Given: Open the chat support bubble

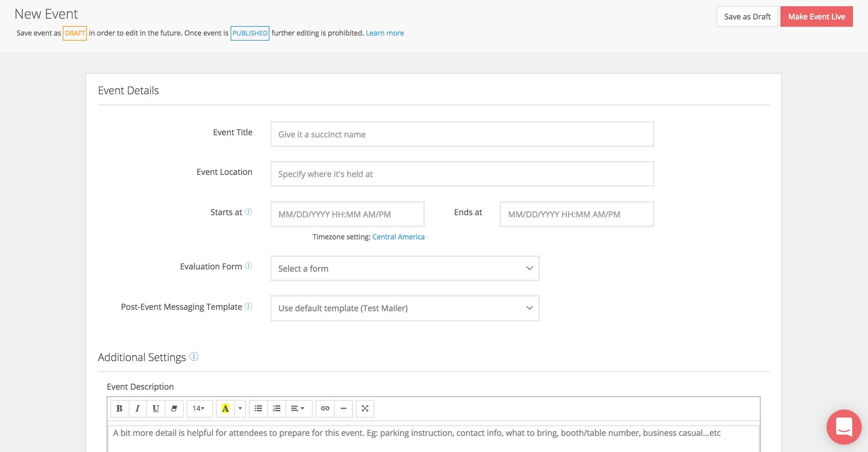Looking at the screenshot, I should pyautogui.click(x=843, y=427).
